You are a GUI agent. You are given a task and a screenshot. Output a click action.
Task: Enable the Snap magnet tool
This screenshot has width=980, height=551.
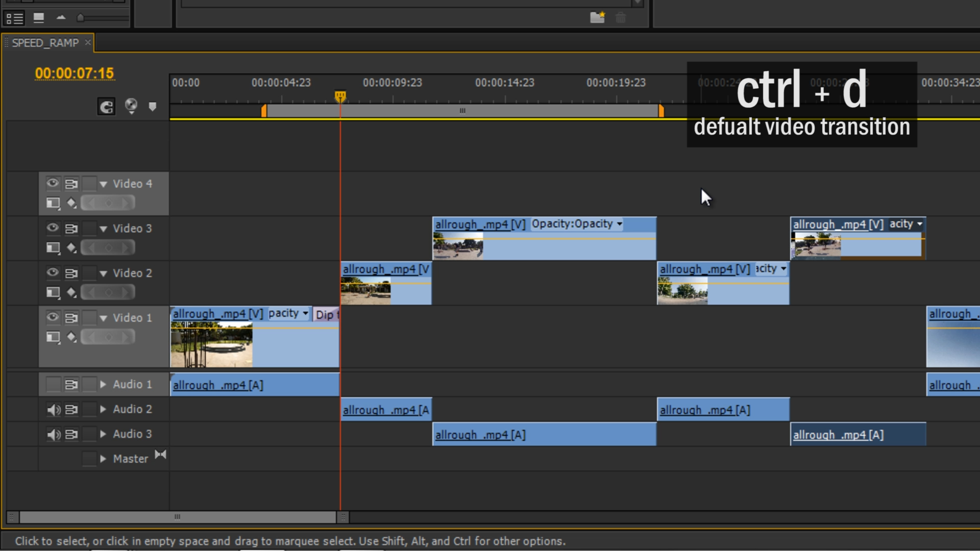tap(106, 106)
